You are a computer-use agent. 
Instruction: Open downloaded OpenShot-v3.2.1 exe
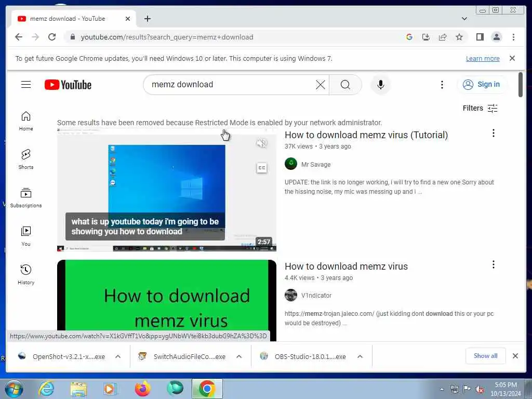pos(62,356)
